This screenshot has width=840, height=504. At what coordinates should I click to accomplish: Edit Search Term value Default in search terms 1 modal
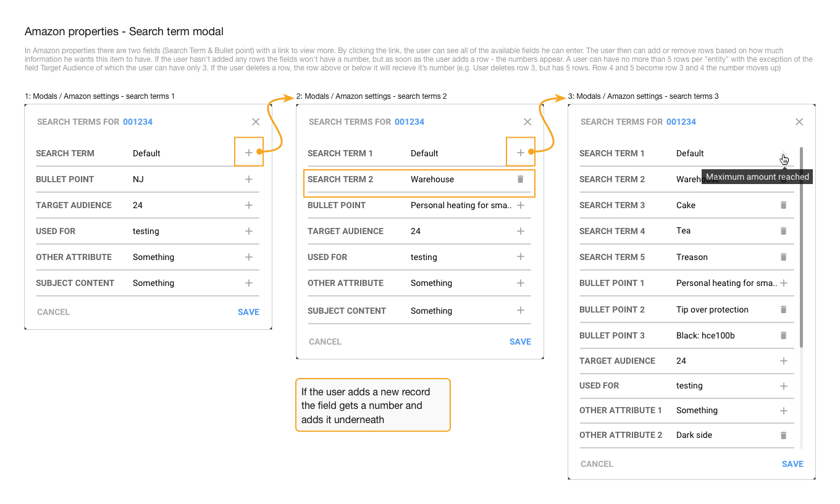click(x=146, y=153)
